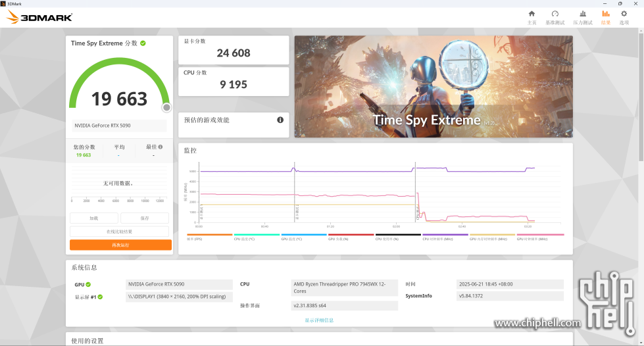
Task: Click the 3DMark logo in header
Action: coord(39,17)
